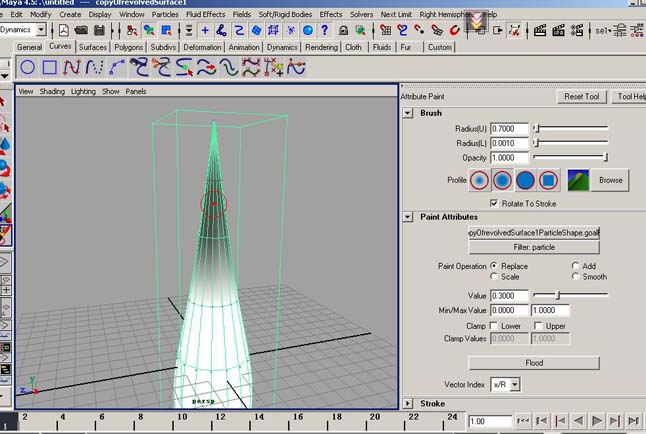Open the Soft/Rigid Bodies menu

point(285,14)
